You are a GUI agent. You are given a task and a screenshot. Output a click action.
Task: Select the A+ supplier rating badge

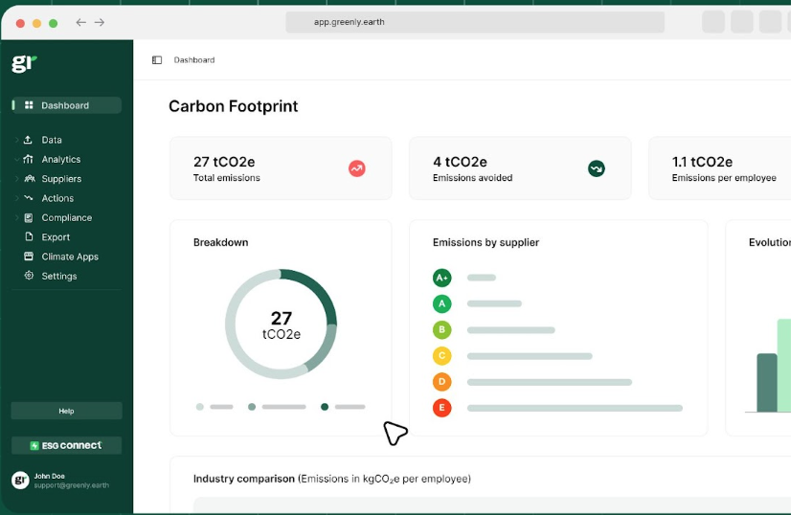click(441, 278)
